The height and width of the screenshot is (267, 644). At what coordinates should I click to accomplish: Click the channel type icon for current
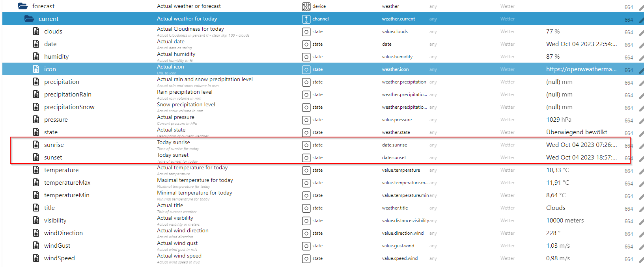coord(306,19)
